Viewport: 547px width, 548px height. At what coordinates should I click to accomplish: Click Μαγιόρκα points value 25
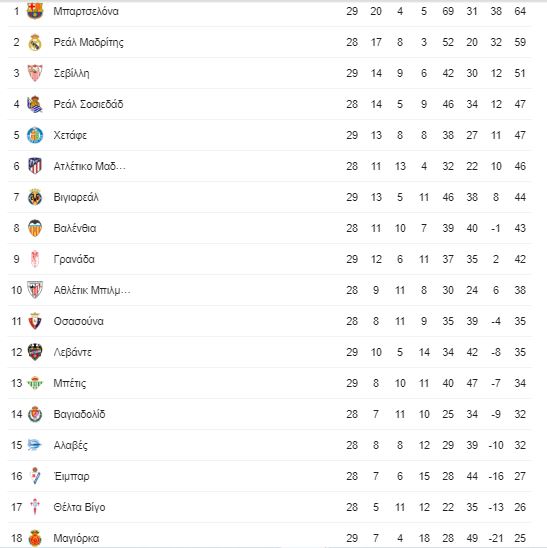click(520, 538)
